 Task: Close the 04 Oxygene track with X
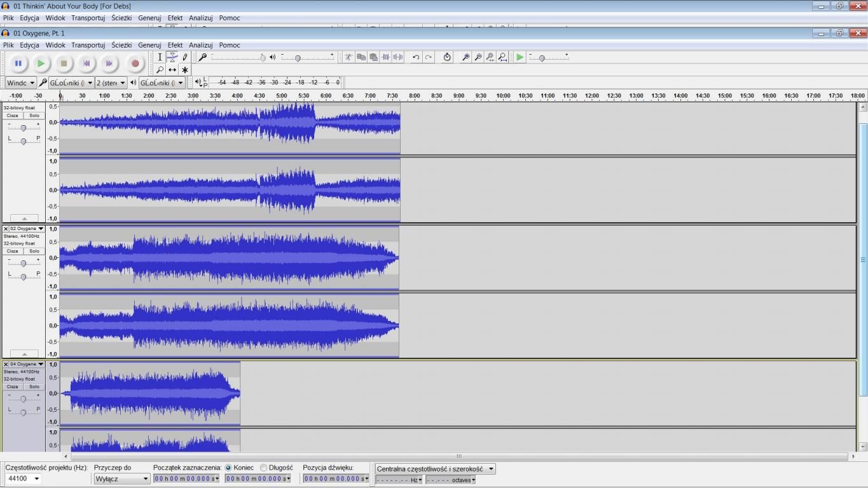pos(6,364)
